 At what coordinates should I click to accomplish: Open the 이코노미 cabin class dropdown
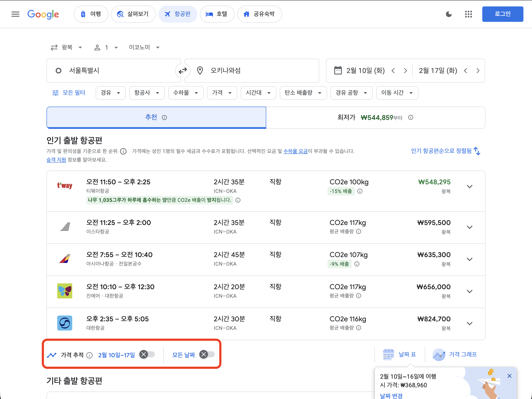(x=144, y=47)
